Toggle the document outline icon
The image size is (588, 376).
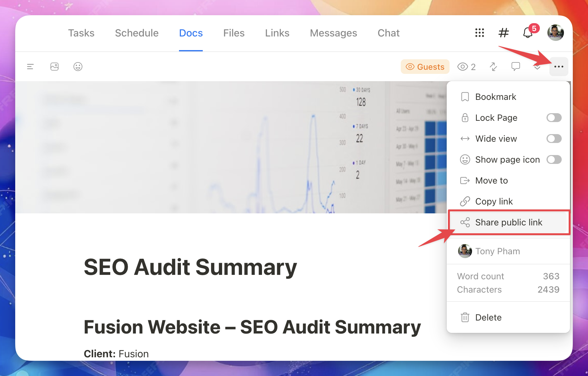click(x=30, y=67)
